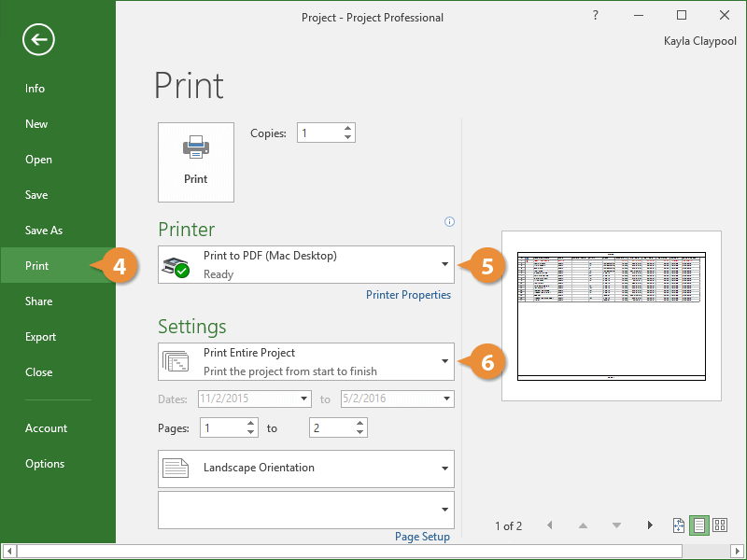Click the print preview thumbnail
Viewport: 747px width, 560px height.
[x=612, y=315]
